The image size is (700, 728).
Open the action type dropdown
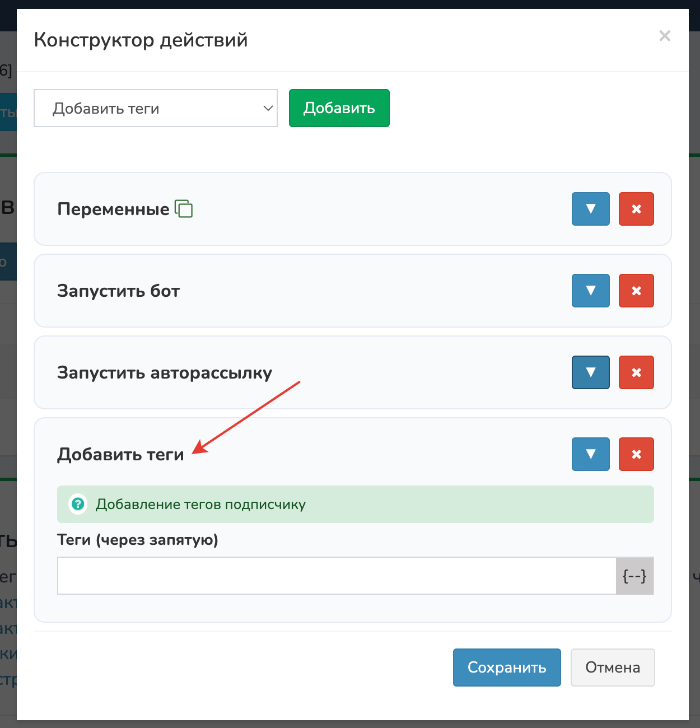pyautogui.click(x=156, y=108)
